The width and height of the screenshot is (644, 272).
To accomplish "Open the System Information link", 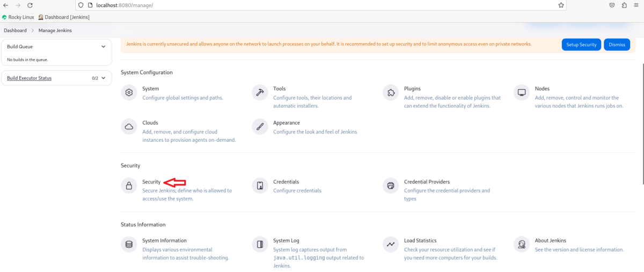I will tap(164, 241).
